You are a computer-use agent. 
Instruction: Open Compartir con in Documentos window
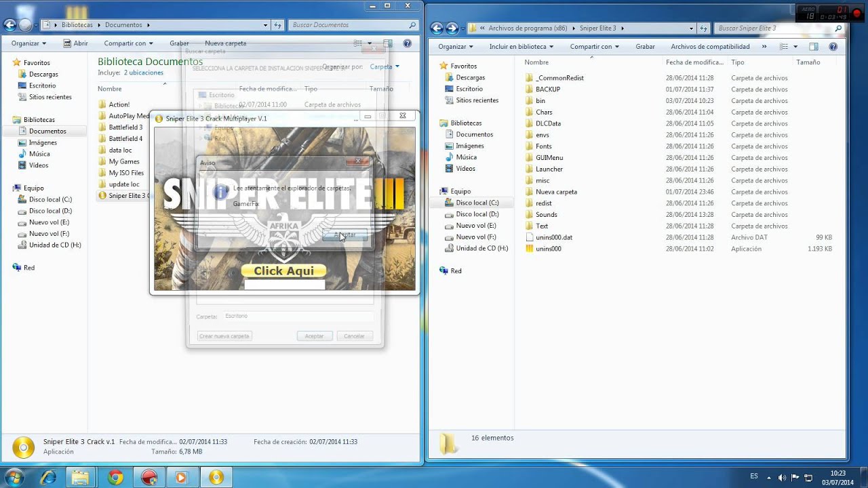[129, 43]
